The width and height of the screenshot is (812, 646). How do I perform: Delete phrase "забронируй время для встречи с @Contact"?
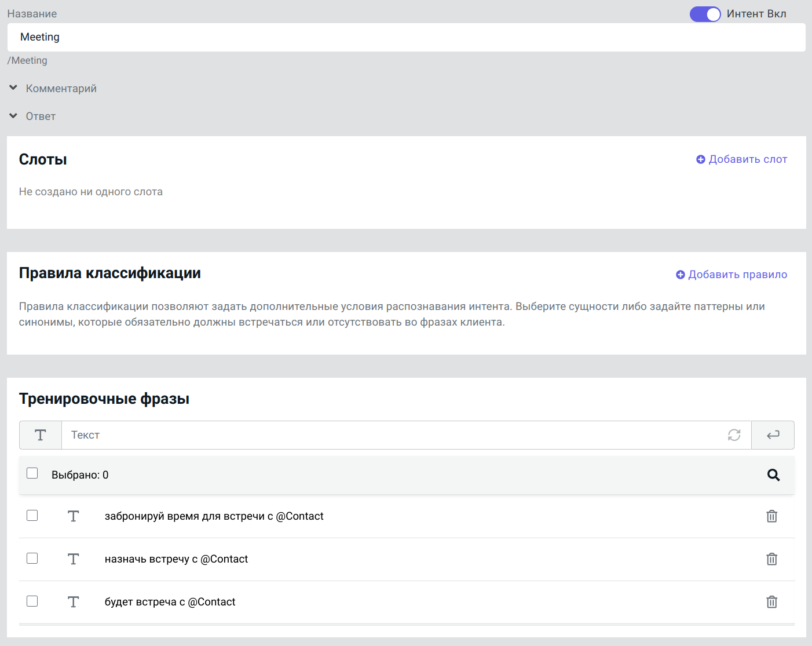click(x=771, y=516)
